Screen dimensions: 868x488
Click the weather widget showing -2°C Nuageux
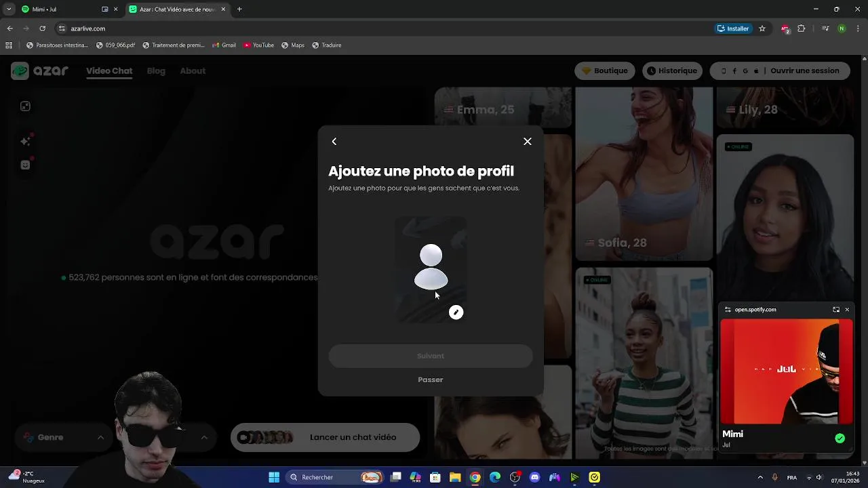(27, 477)
